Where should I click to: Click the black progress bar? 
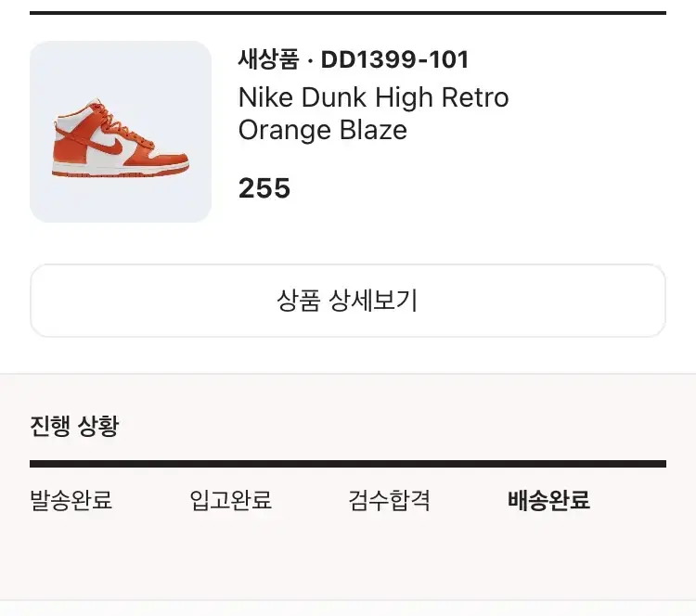pyautogui.click(x=348, y=464)
